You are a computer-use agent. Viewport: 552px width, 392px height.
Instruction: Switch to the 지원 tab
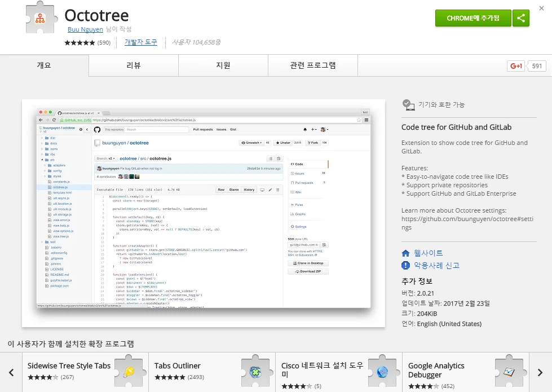pyautogui.click(x=223, y=65)
